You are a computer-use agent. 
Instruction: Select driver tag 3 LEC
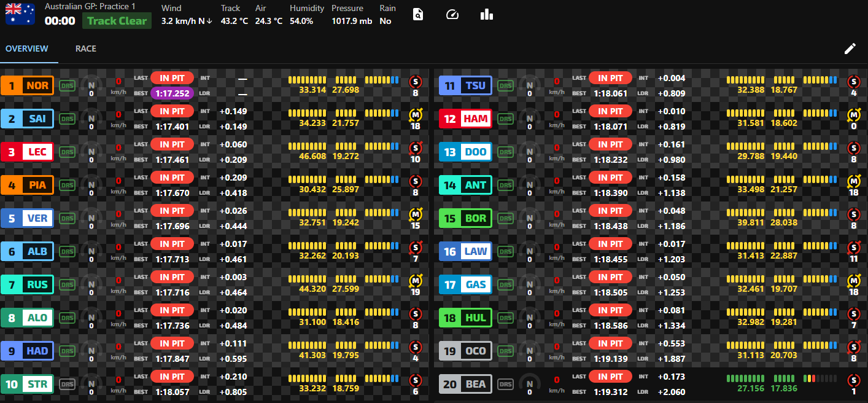[x=28, y=152]
